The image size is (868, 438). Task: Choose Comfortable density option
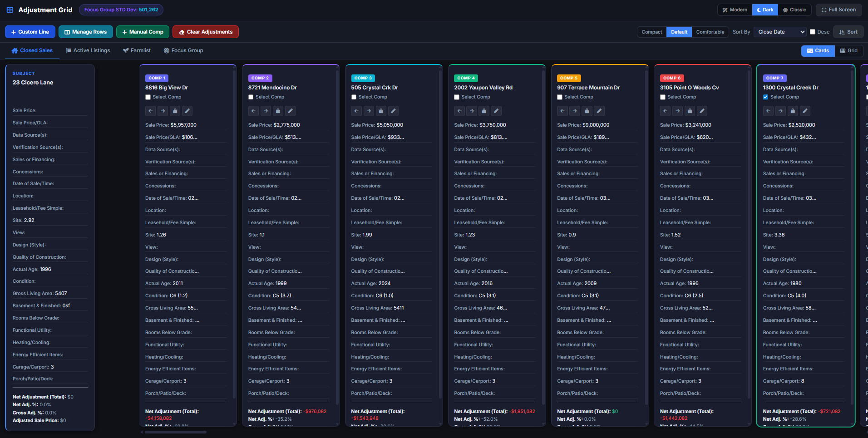710,32
